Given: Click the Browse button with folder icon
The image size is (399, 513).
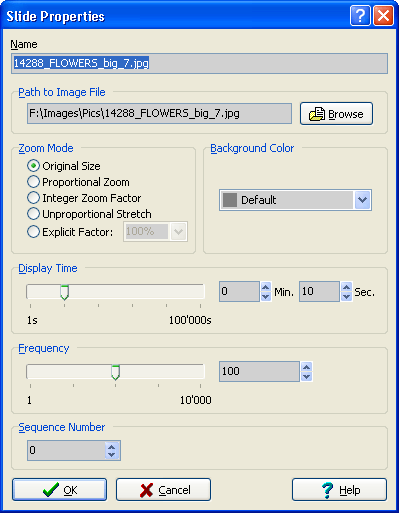Looking at the screenshot, I should point(336,114).
